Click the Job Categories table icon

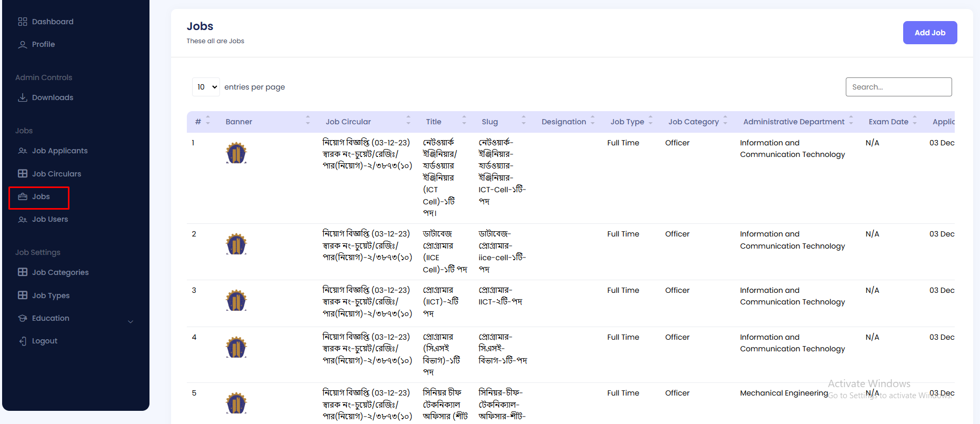[x=23, y=272]
